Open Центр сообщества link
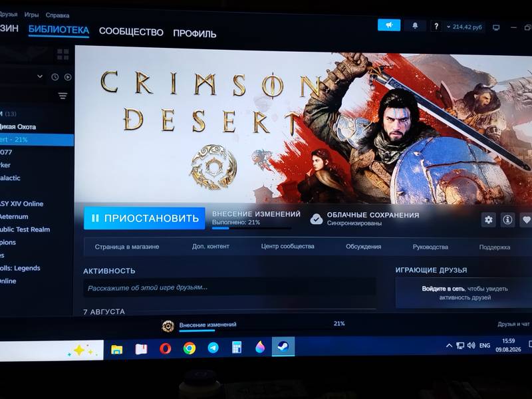The width and height of the screenshot is (532, 399). pos(288,246)
